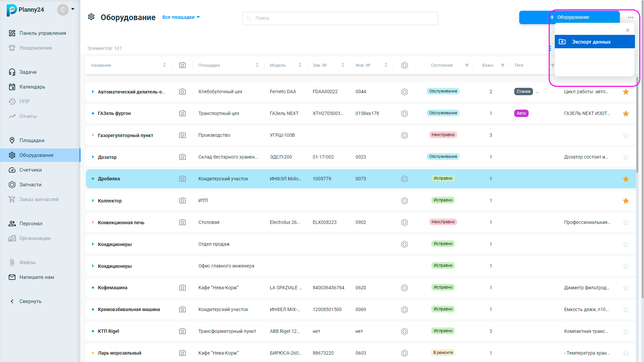Click Неисправно status of Конвекционная печь
The height and width of the screenshot is (362, 644).
point(443,222)
